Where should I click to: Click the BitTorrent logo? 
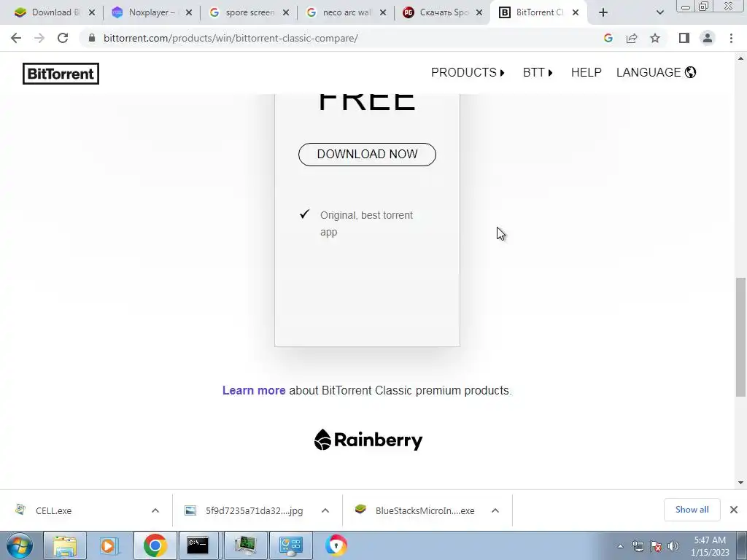(x=61, y=74)
